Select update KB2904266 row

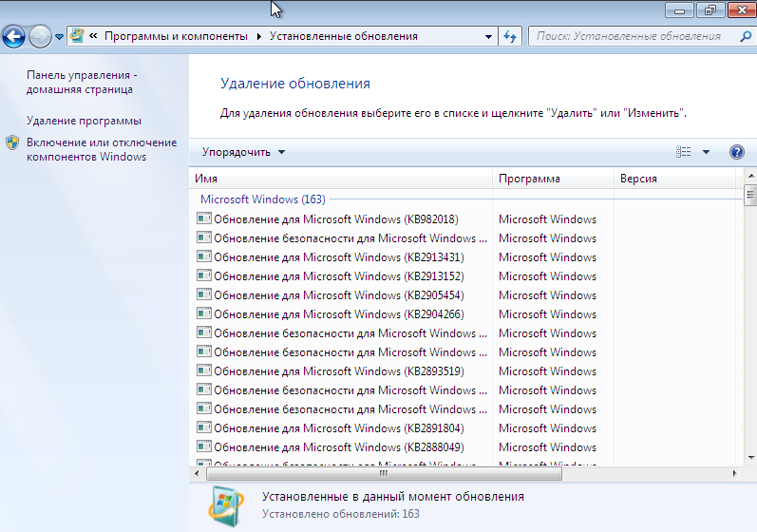click(466, 314)
